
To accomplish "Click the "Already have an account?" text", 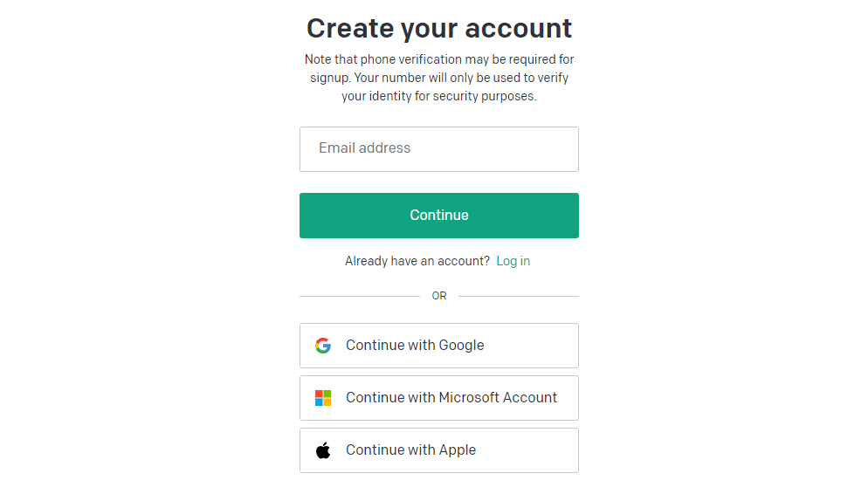I will [x=417, y=261].
